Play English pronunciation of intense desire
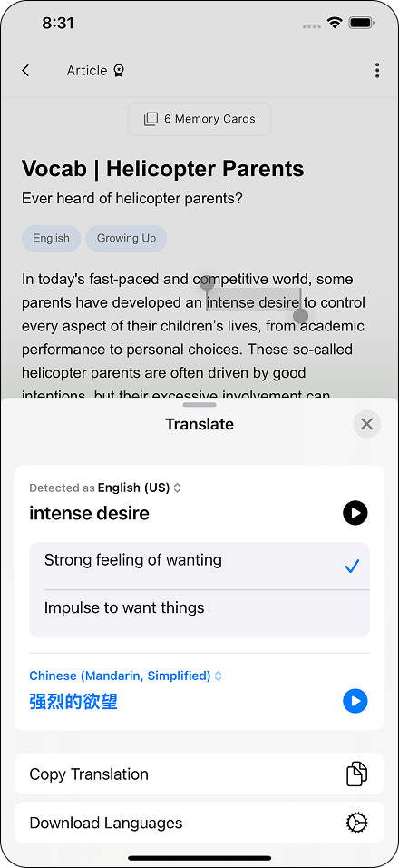This screenshot has width=399, height=868. (x=355, y=513)
